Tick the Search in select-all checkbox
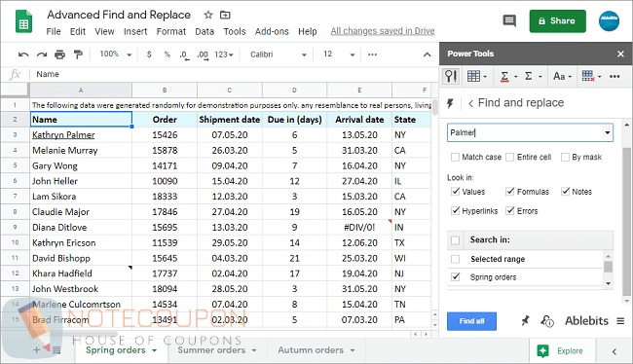Viewport: 633px width, 364px height. (x=455, y=240)
